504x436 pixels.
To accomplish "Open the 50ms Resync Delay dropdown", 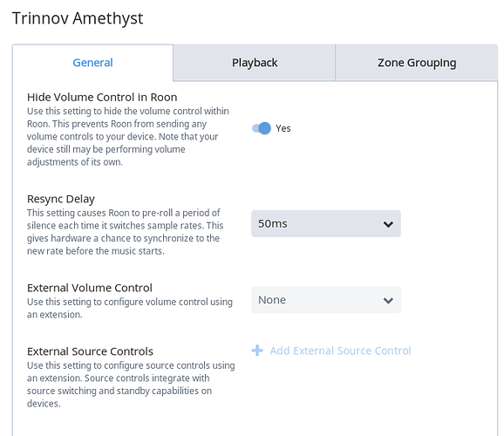I will tap(326, 224).
